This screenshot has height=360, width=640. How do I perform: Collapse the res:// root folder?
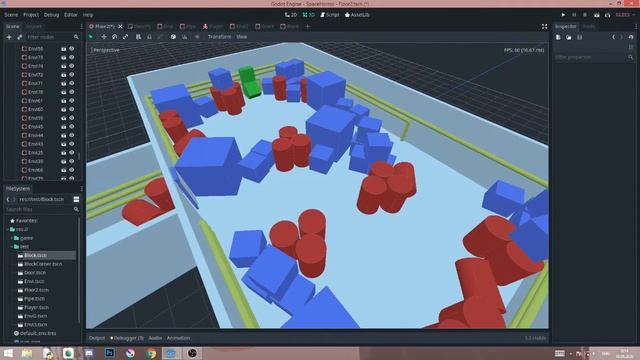[7, 229]
